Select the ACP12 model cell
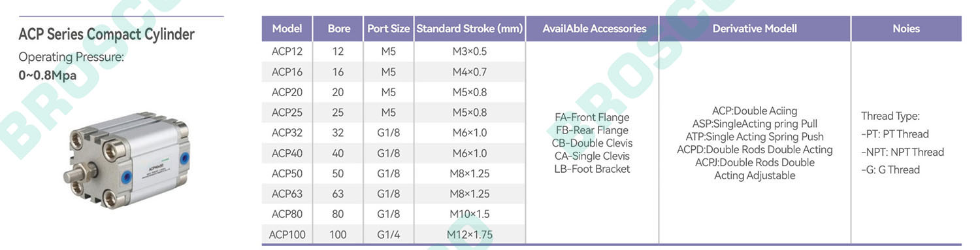The image size is (980, 250). [287, 51]
